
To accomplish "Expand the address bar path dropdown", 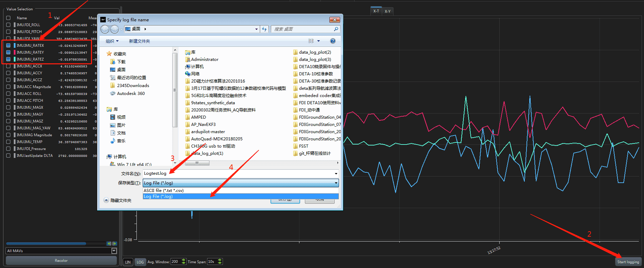I will pos(256,29).
